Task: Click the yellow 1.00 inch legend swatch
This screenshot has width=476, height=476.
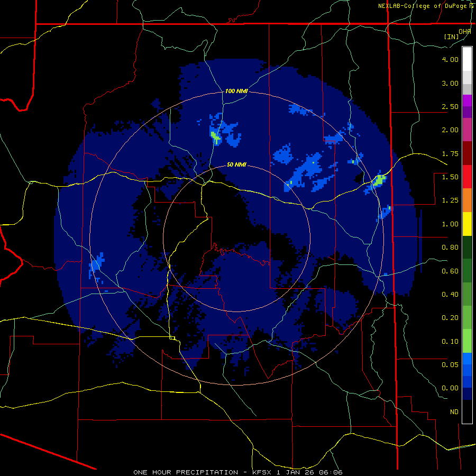Action: (x=467, y=224)
